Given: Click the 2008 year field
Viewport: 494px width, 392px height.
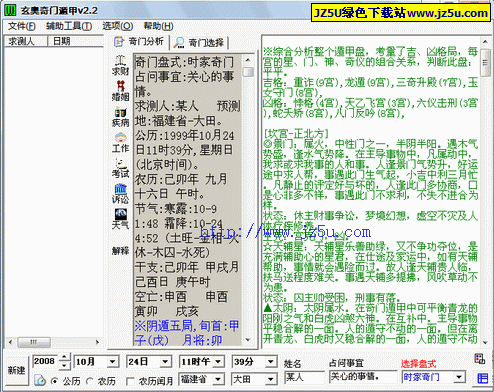Looking at the screenshot, I should (x=46, y=361).
